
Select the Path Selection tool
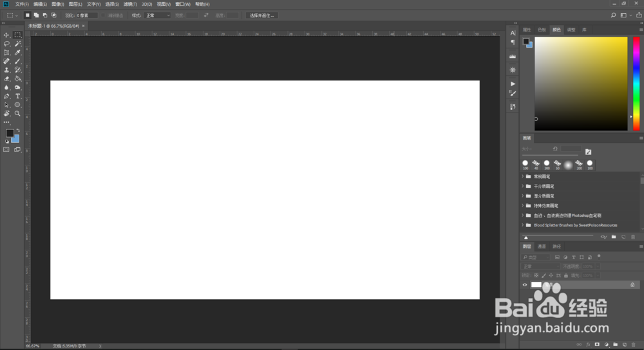[x=6, y=105]
